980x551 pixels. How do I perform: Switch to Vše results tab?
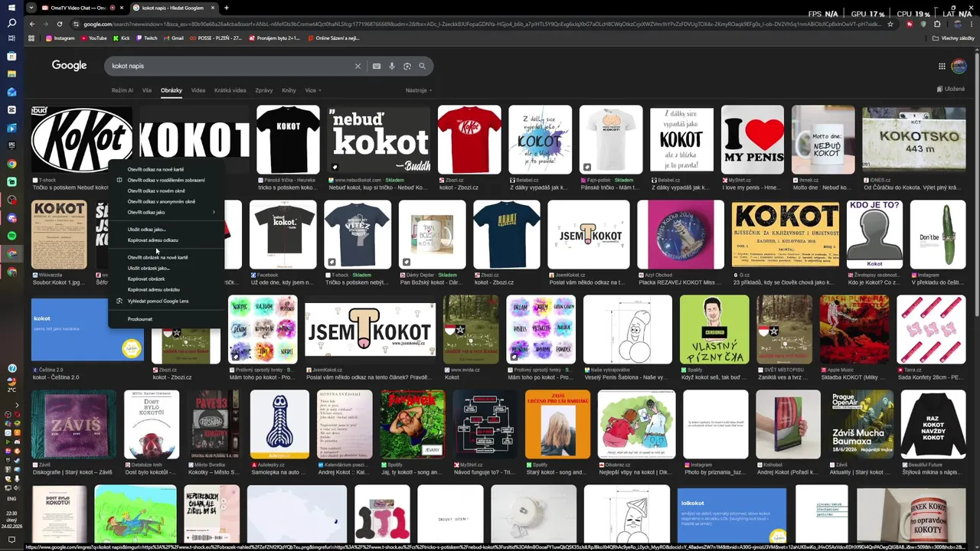pos(146,90)
